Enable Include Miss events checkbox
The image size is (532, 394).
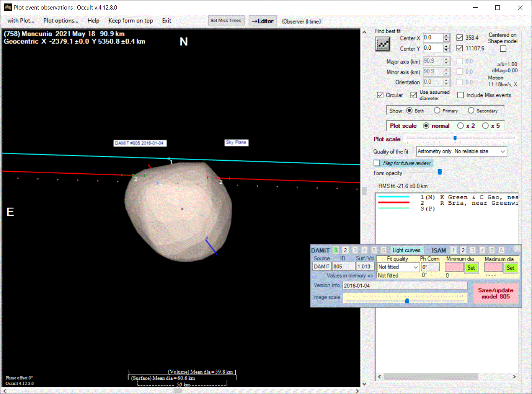(x=460, y=95)
